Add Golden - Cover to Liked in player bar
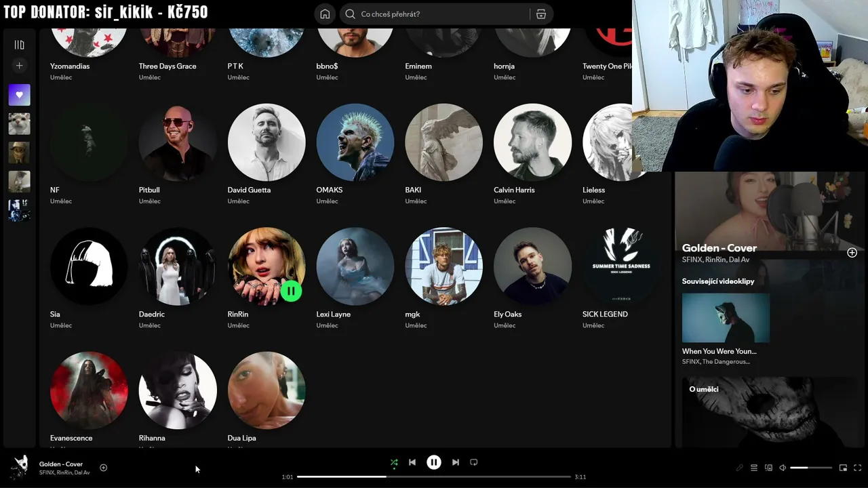Screen dimensions: 868x488 (104, 468)
